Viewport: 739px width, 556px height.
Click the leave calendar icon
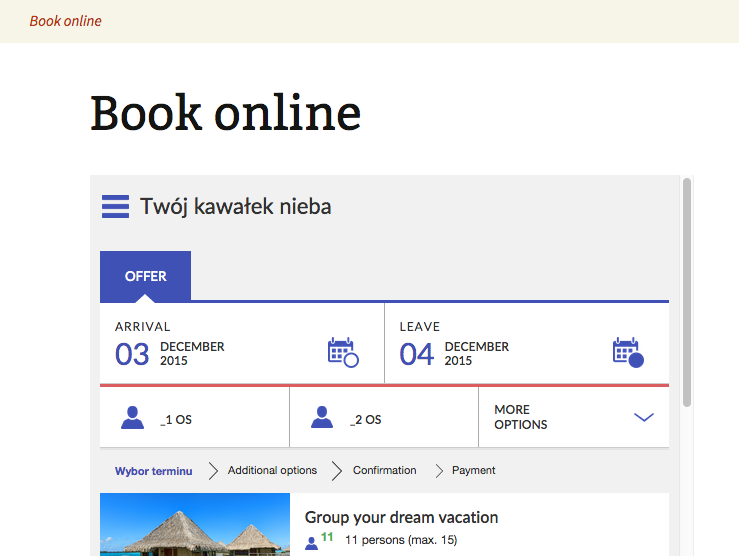click(627, 353)
